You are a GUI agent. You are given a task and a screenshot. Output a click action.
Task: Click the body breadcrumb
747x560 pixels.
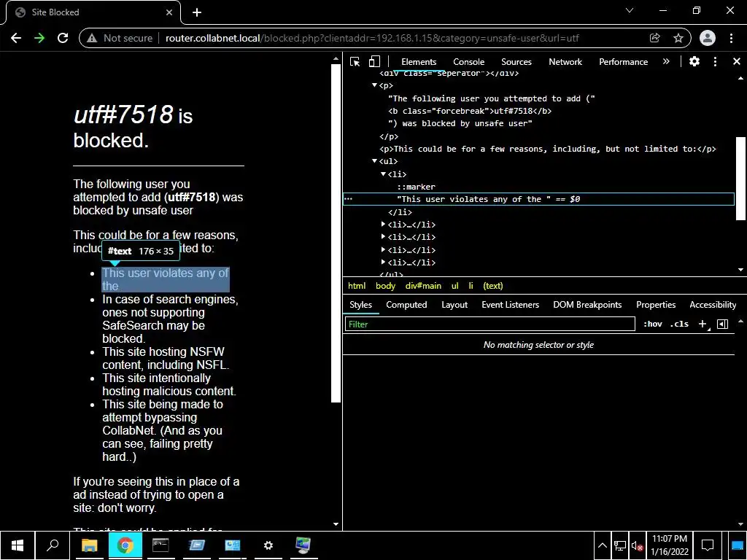[385, 286]
